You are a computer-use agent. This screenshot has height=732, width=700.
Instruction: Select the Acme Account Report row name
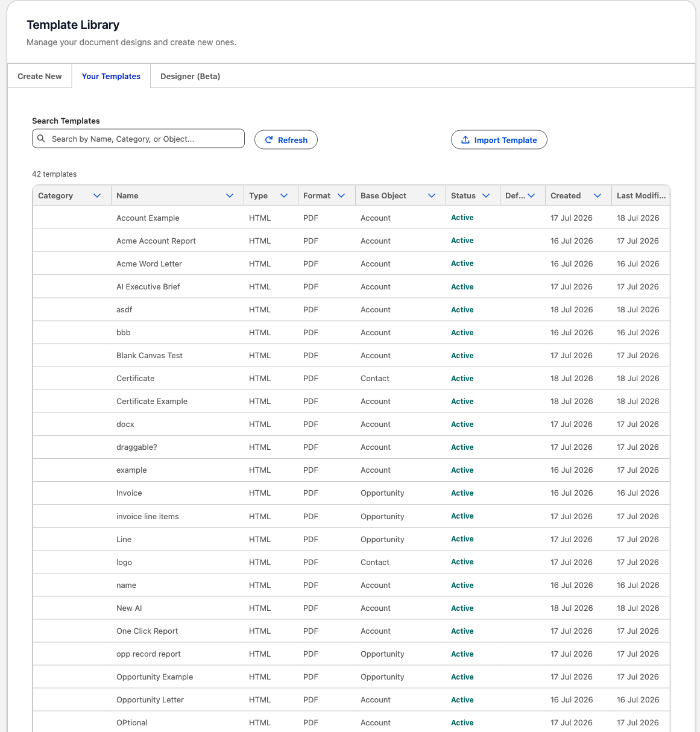click(x=156, y=241)
